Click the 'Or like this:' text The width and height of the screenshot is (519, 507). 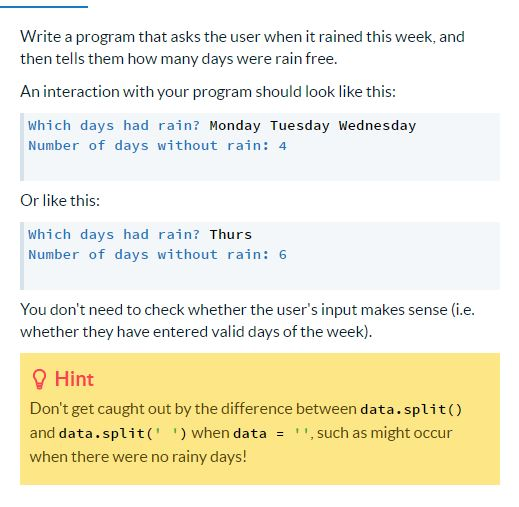tap(60, 201)
